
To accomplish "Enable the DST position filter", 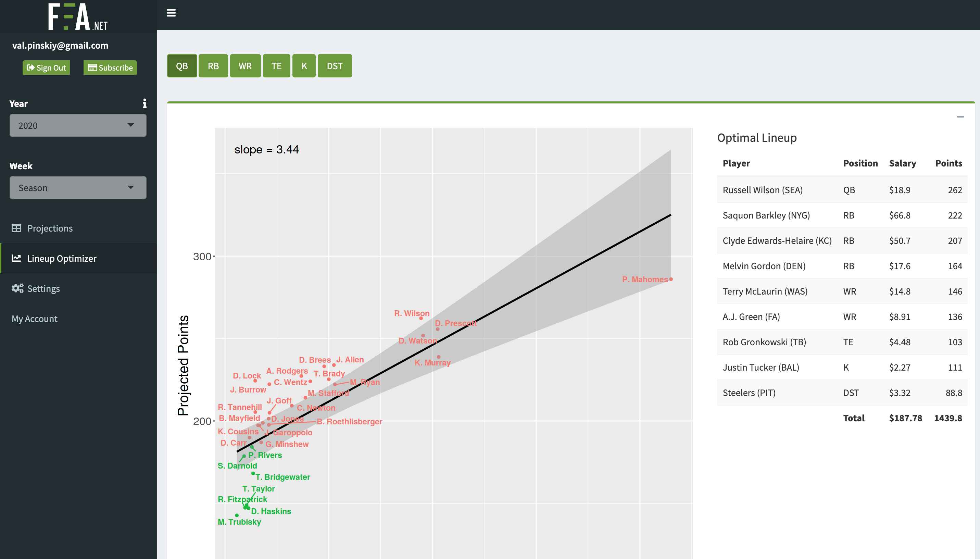I will 335,66.
